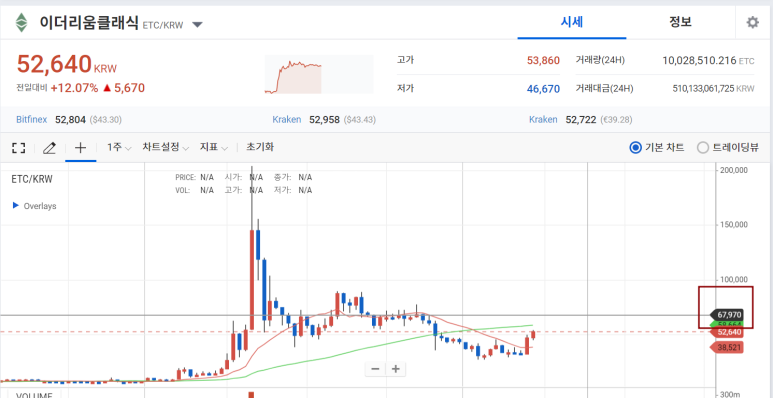Click the 52,640 KRW headline price
The width and height of the screenshot is (773, 398).
click(x=67, y=64)
